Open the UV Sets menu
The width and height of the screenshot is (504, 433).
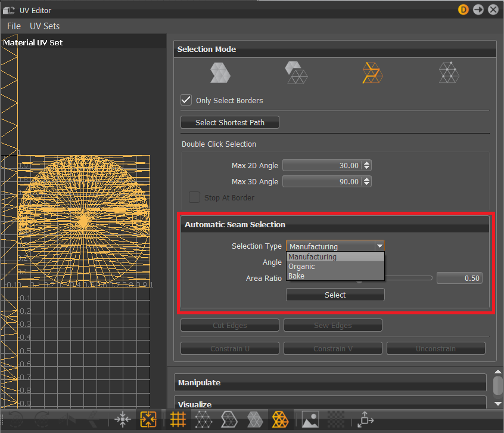45,26
